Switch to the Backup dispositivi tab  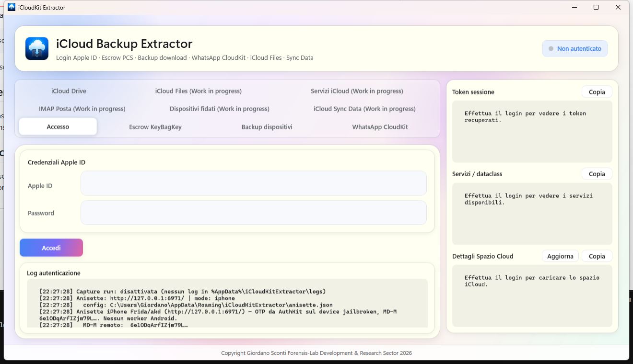click(x=267, y=127)
